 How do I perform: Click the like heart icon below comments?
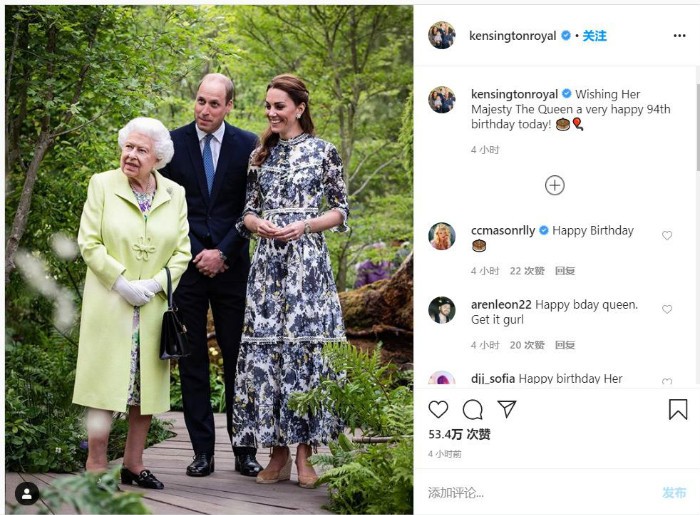(438, 409)
